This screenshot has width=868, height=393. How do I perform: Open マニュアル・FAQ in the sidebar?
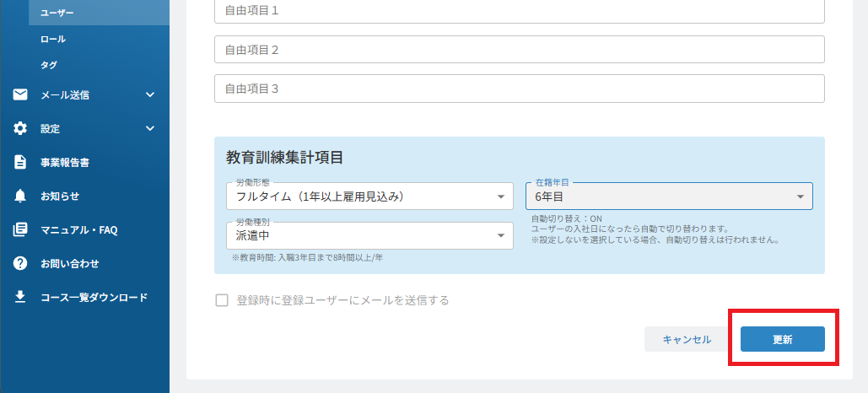point(84,229)
